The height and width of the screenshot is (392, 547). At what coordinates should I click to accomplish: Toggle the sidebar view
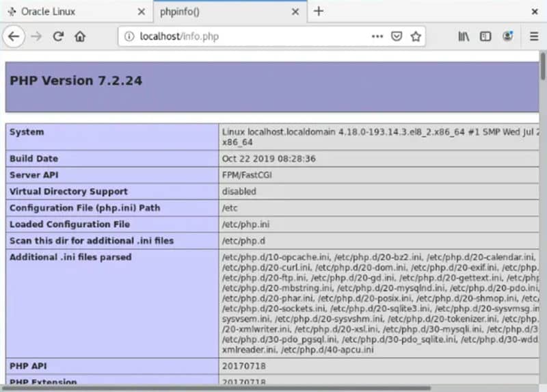coord(485,36)
